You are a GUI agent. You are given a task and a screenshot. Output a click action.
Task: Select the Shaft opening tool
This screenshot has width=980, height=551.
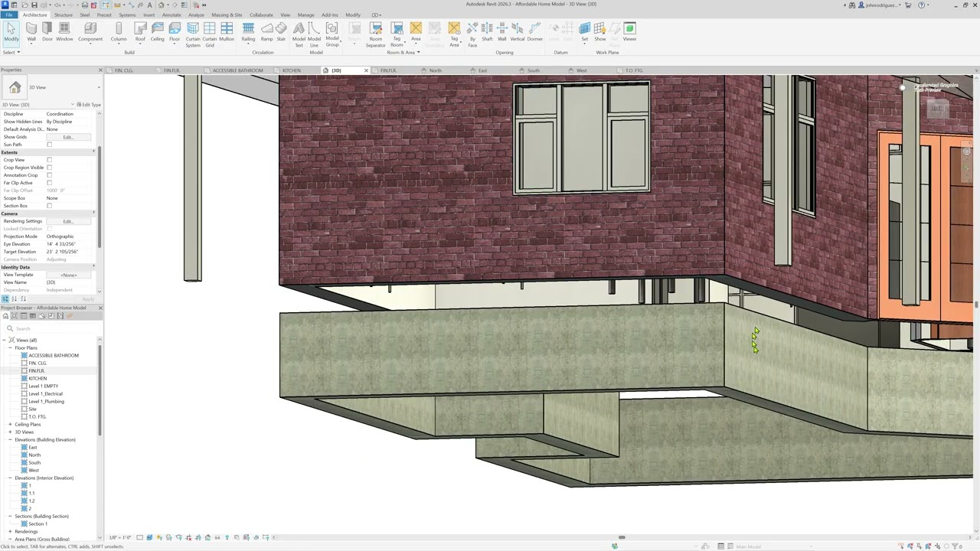[x=487, y=32]
